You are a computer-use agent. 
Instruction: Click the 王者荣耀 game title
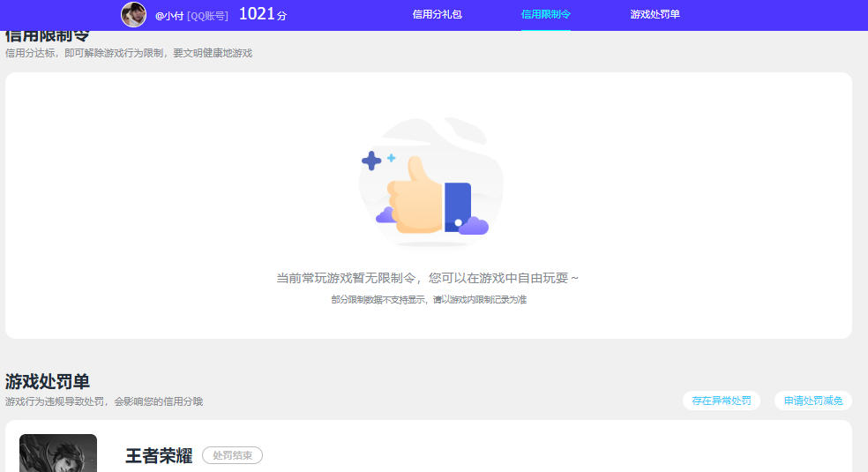(159, 456)
